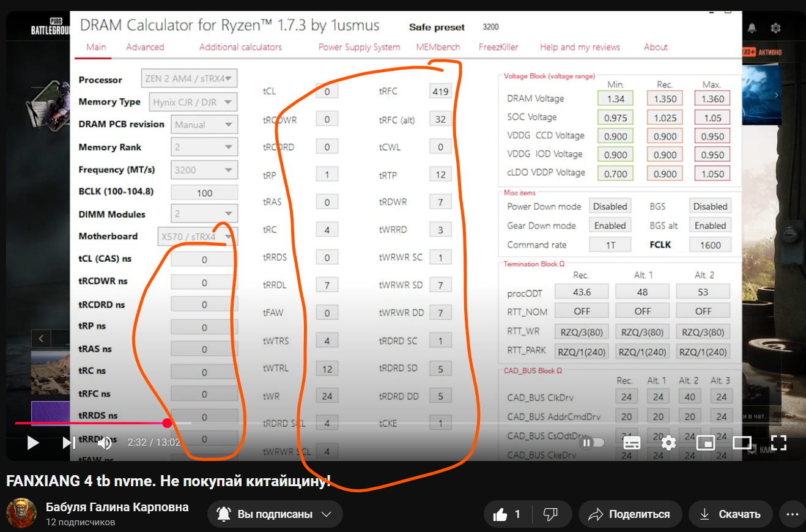
Task: Open the PUBG lobby settings gear
Action: click(775, 28)
